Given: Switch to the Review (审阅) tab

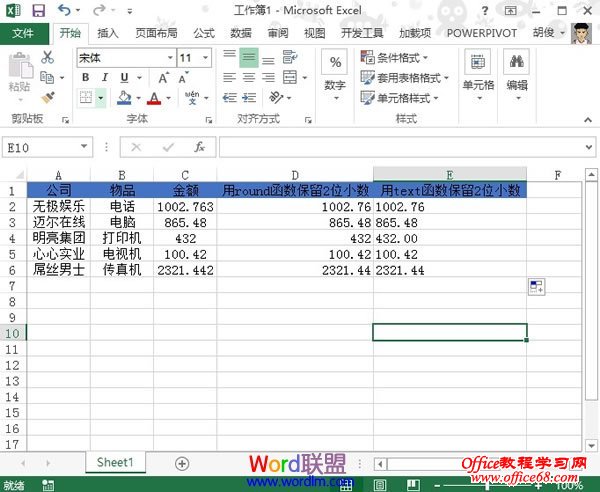Looking at the screenshot, I should pyautogui.click(x=278, y=33).
